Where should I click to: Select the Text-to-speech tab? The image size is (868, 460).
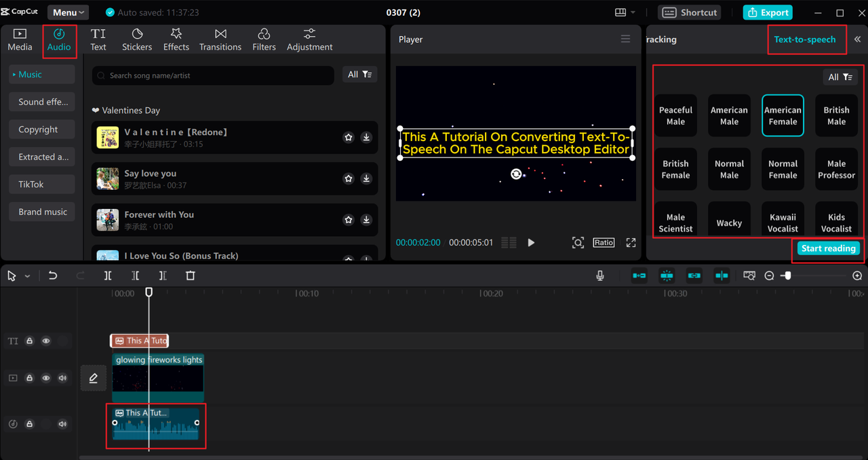pyautogui.click(x=805, y=39)
